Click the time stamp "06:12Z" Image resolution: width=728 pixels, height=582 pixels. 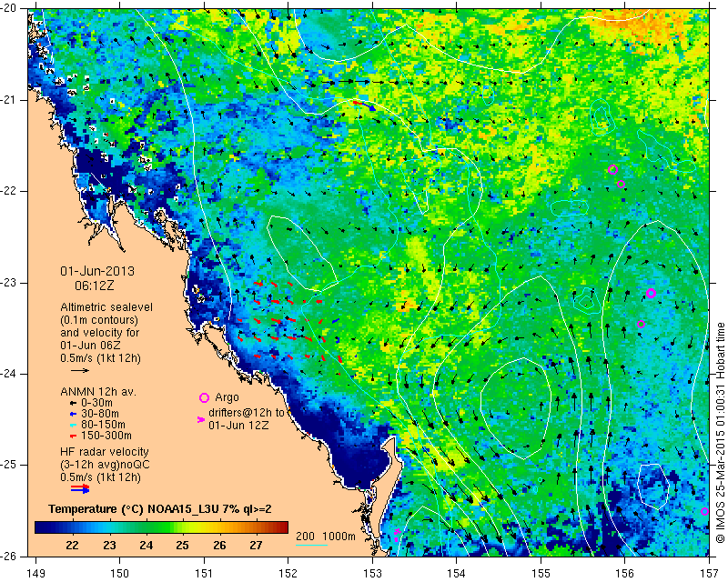click(95, 285)
